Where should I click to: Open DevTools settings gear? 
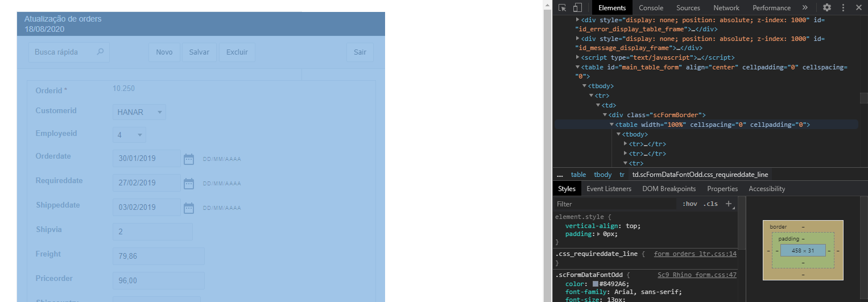827,7
